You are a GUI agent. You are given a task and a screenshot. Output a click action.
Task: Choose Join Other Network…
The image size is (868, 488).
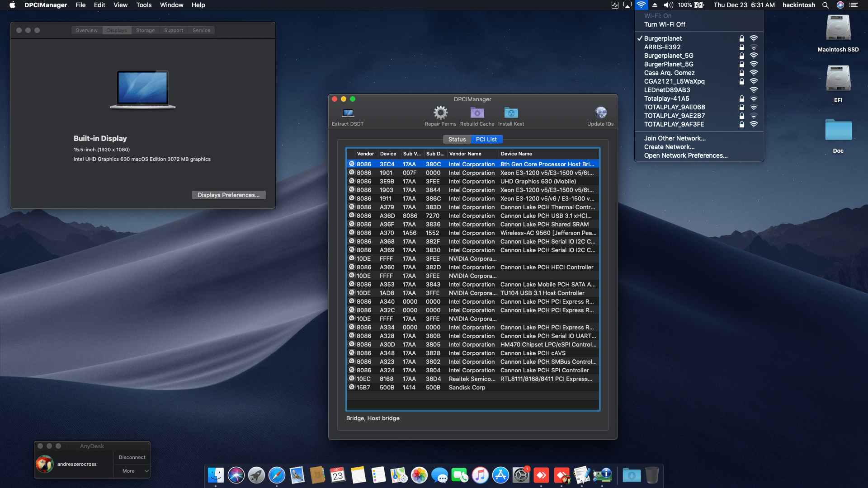point(699,138)
